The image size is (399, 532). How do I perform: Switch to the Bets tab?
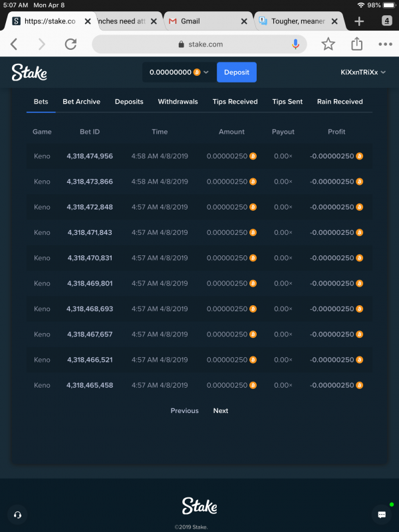point(41,102)
